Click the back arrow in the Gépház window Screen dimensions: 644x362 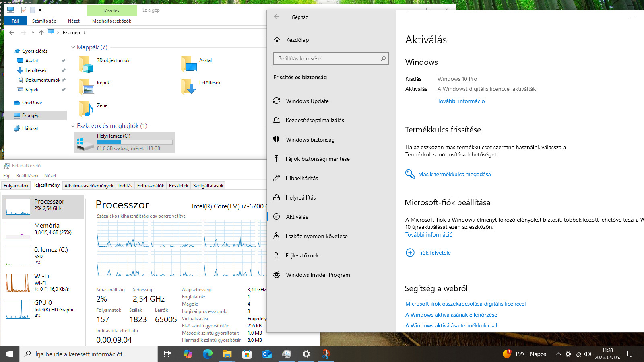pyautogui.click(x=277, y=17)
